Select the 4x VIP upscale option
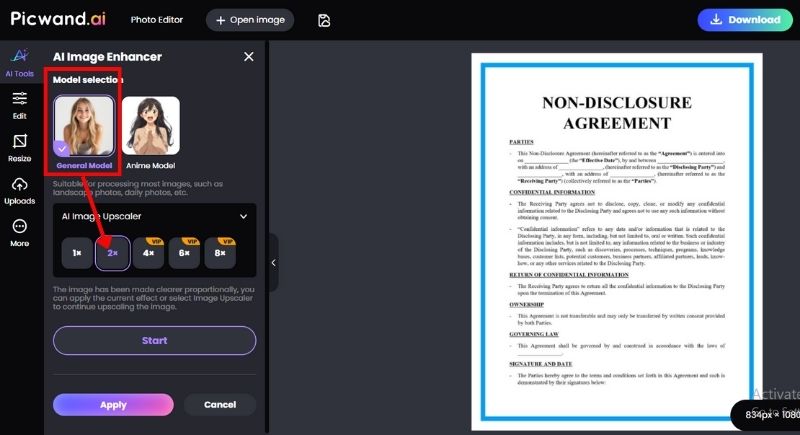The height and width of the screenshot is (435, 800). [x=149, y=254]
